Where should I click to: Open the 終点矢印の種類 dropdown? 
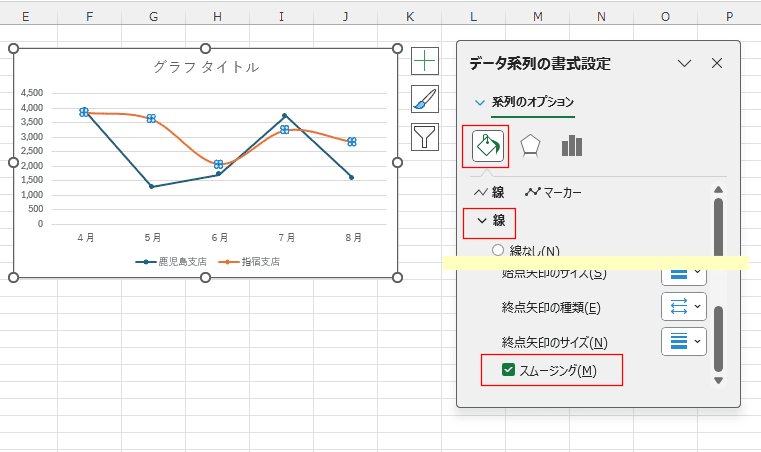pyautogui.click(x=684, y=307)
